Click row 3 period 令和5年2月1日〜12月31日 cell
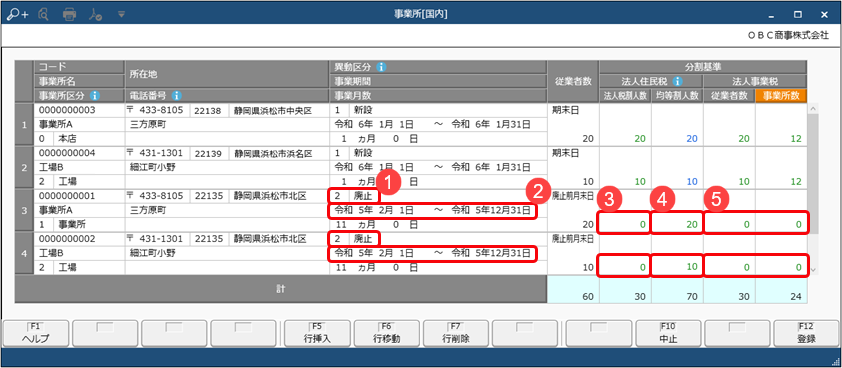 [433, 210]
